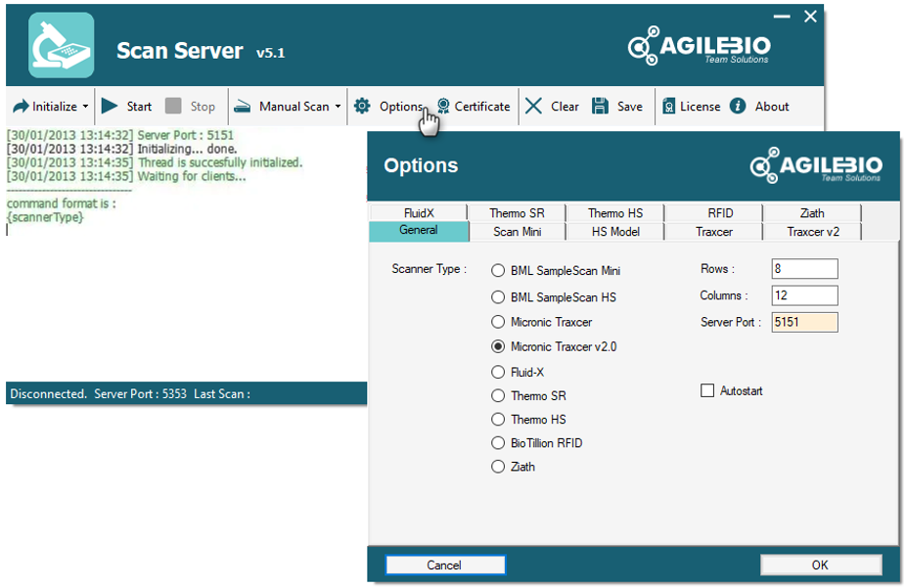This screenshot has width=906, height=588.
Task: Click the '{scannerType}' log text
Action: [x=45, y=218]
